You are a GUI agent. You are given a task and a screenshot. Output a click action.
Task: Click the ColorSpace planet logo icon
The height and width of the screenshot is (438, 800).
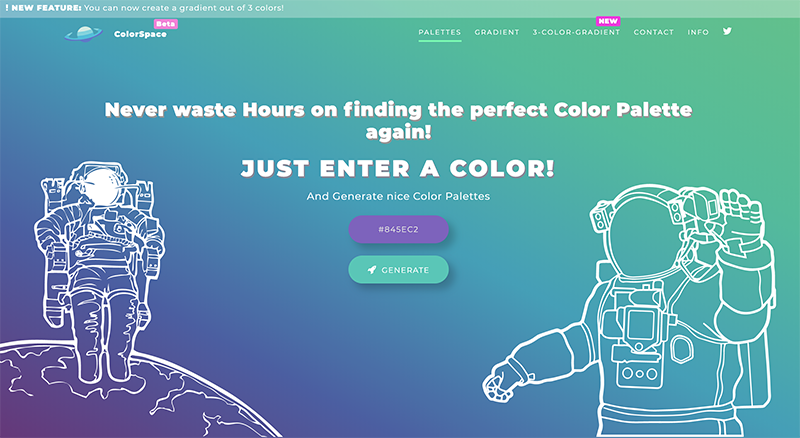(83, 34)
